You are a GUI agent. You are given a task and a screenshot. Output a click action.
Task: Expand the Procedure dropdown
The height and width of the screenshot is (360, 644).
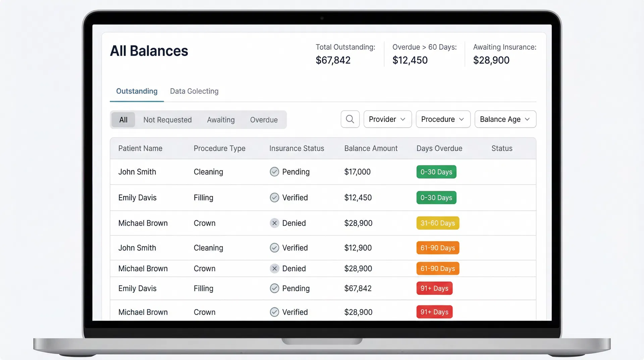(x=443, y=119)
